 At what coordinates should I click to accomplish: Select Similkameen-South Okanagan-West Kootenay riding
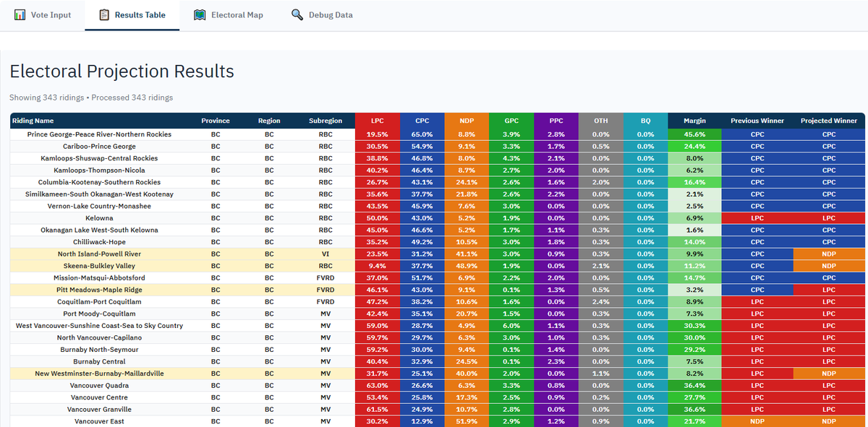point(99,194)
